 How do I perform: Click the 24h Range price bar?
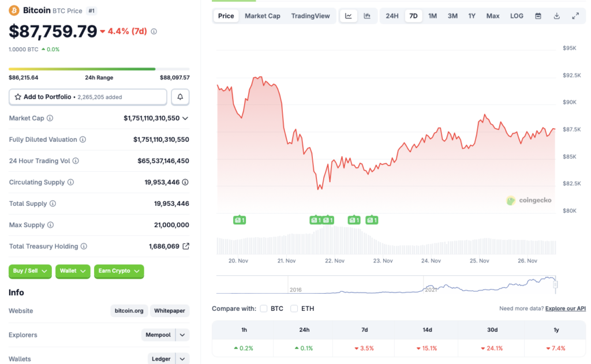pos(98,68)
